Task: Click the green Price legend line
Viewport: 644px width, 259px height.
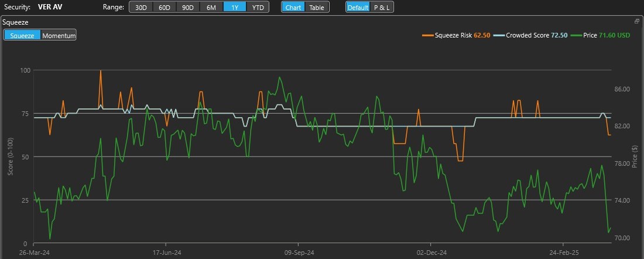Action: (x=577, y=35)
